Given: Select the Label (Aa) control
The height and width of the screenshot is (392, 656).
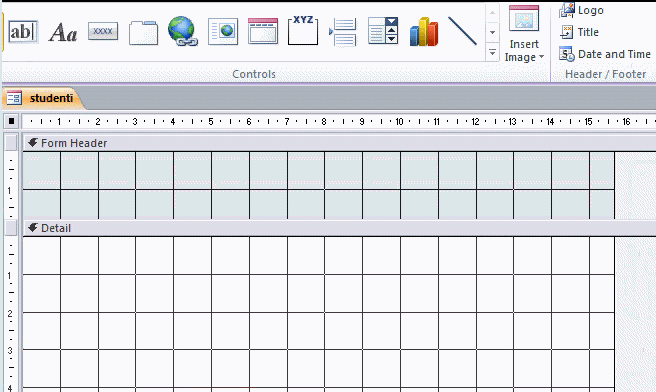Looking at the screenshot, I should click(63, 32).
